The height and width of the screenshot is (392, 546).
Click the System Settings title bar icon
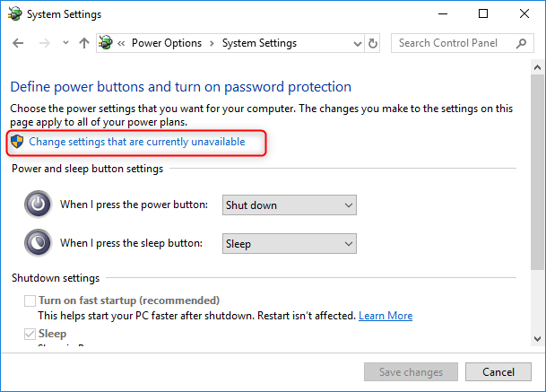coord(14,14)
